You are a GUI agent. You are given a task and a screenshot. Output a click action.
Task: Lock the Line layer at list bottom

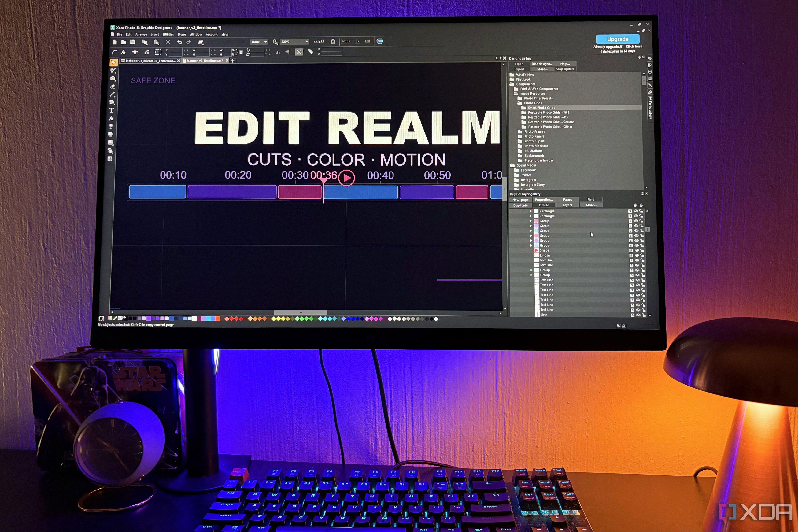pyautogui.click(x=643, y=315)
